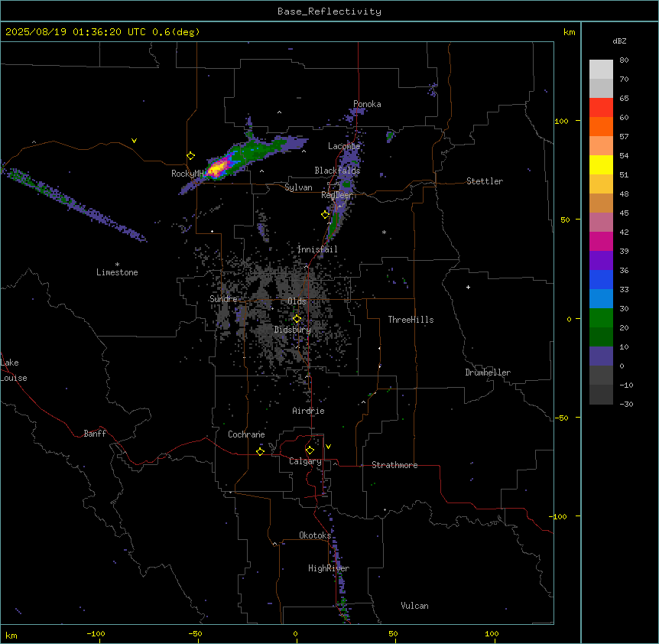
Task: Click the Drumheller label
Action: [x=488, y=372]
